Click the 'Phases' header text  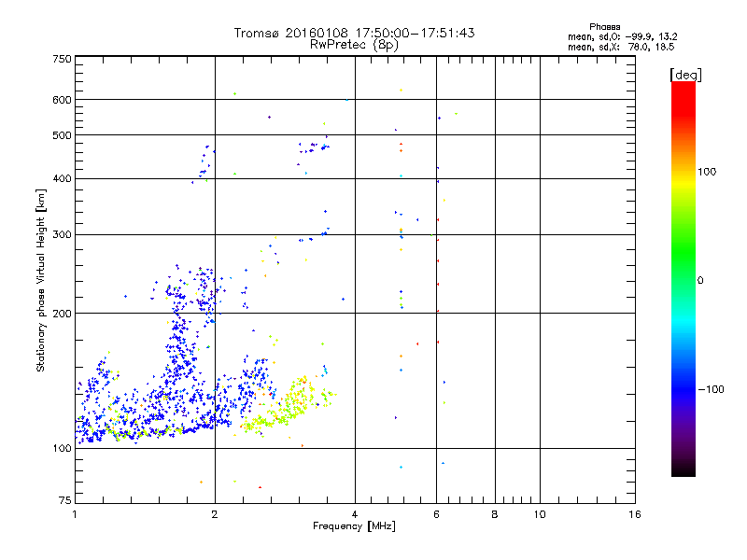point(604,27)
